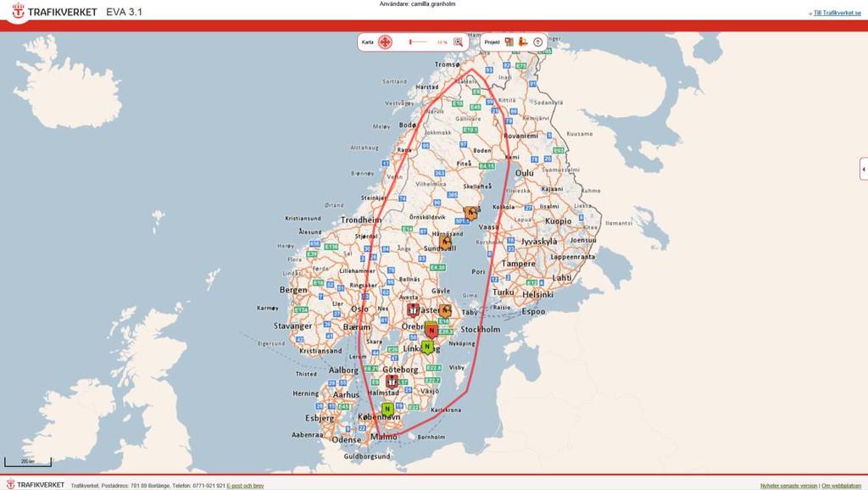Expand the collapsed side panel arrow
Image resolution: width=868 pixels, height=490 pixels.
coord(864,169)
